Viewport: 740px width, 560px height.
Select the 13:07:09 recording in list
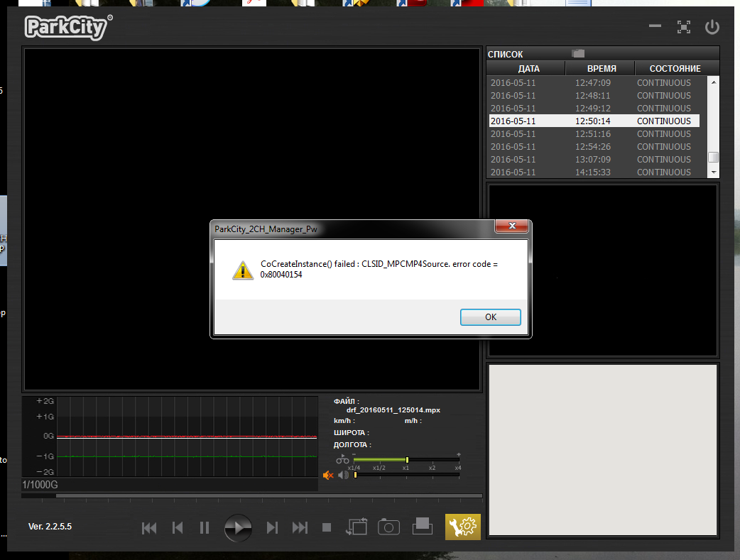click(594, 160)
